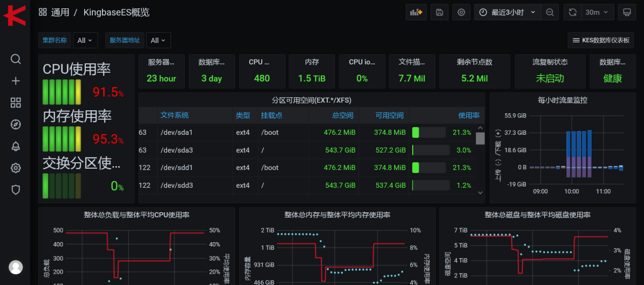The image size is (644, 285).
Task: Click the add panel icon
Action: (x=416, y=13)
